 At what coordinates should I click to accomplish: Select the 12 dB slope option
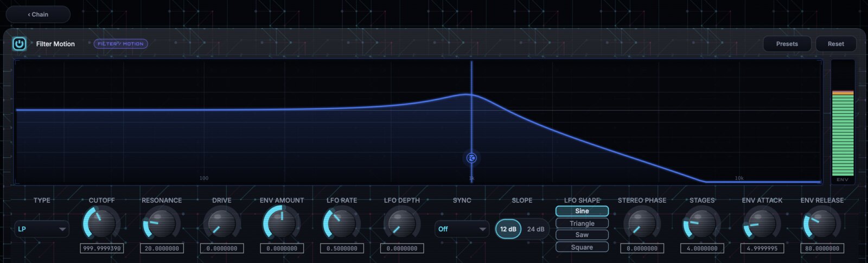point(508,229)
